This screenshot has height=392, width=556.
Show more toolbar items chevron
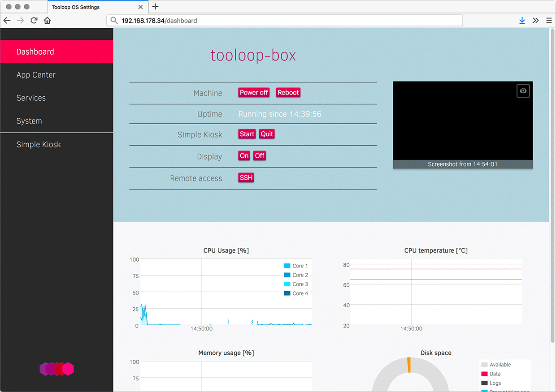[535, 21]
